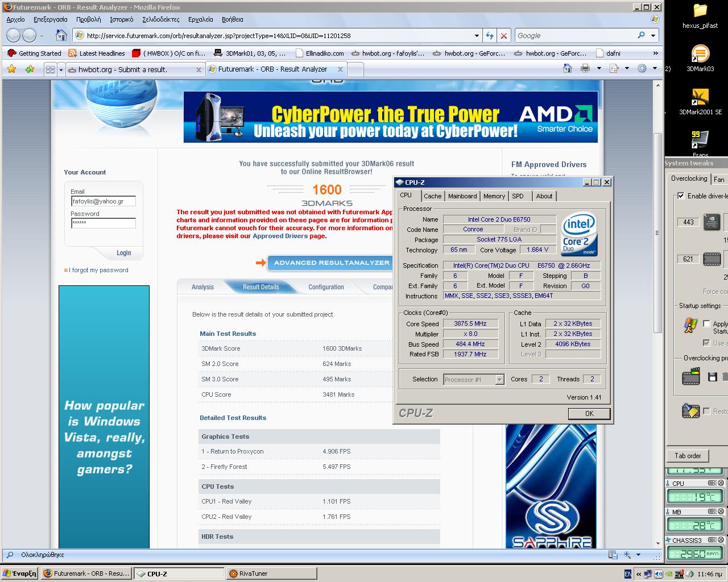
Task: Click the search magnifier in Google box
Action: coord(642,35)
